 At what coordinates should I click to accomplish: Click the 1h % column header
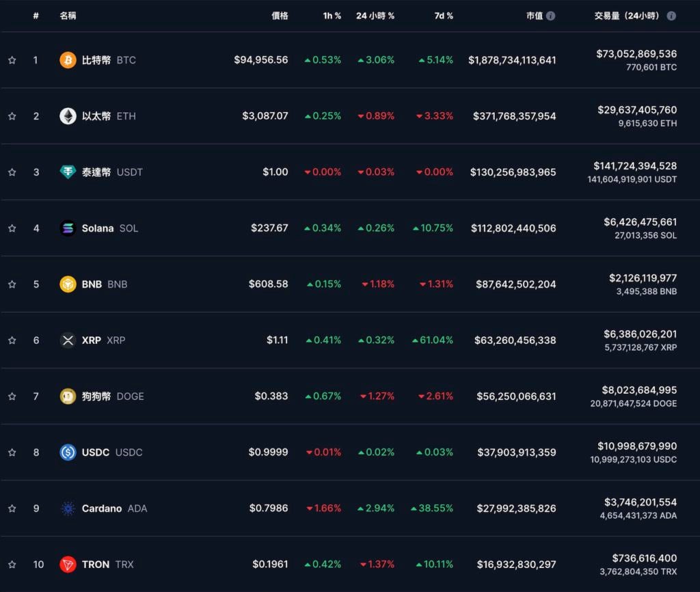click(x=332, y=16)
